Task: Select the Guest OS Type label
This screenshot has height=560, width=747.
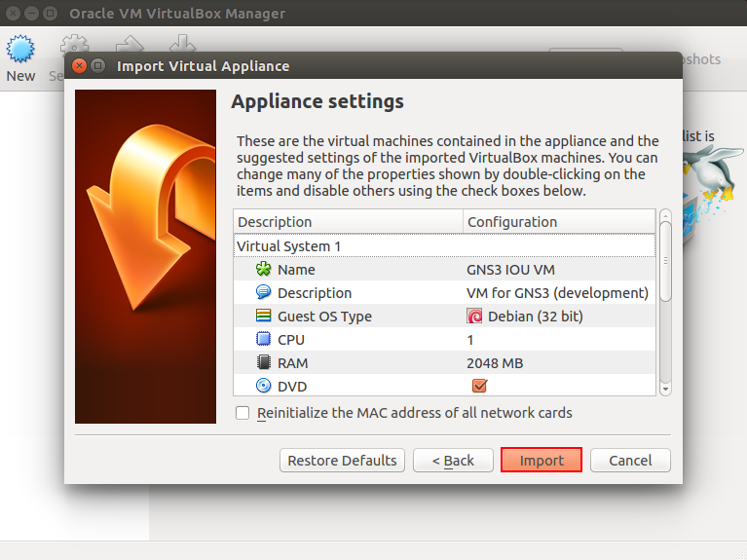Action: (324, 317)
